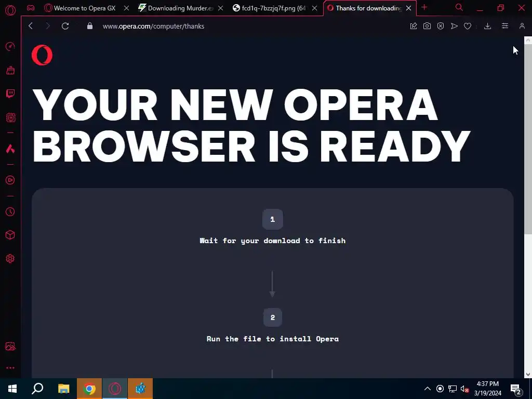The width and height of the screenshot is (532, 399).
Task: Click the edit-page icon in address bar
Action: (413, 26)
